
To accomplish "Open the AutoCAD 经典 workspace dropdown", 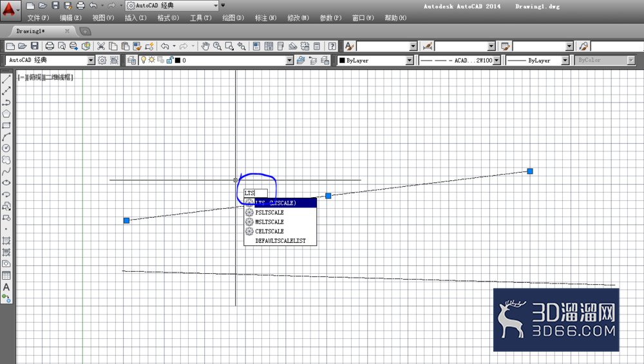I will coord(91,61).
